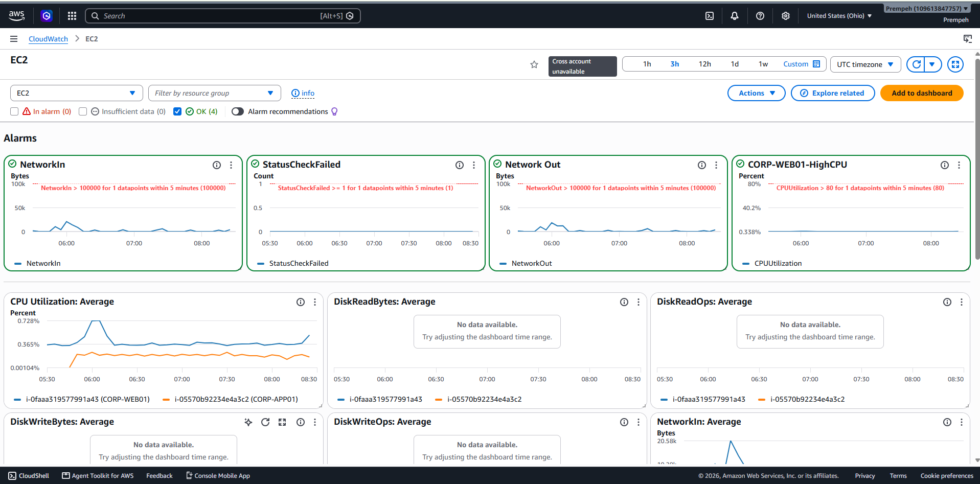Uncheck the OK (4) filter
This screenshot has width=980, height=484.
(177, 111)
